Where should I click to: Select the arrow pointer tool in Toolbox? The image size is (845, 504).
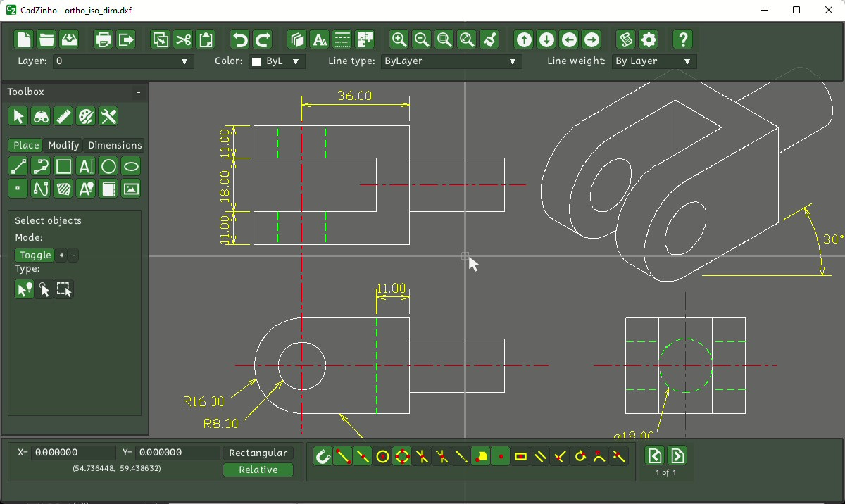click(x=18, y=116)
